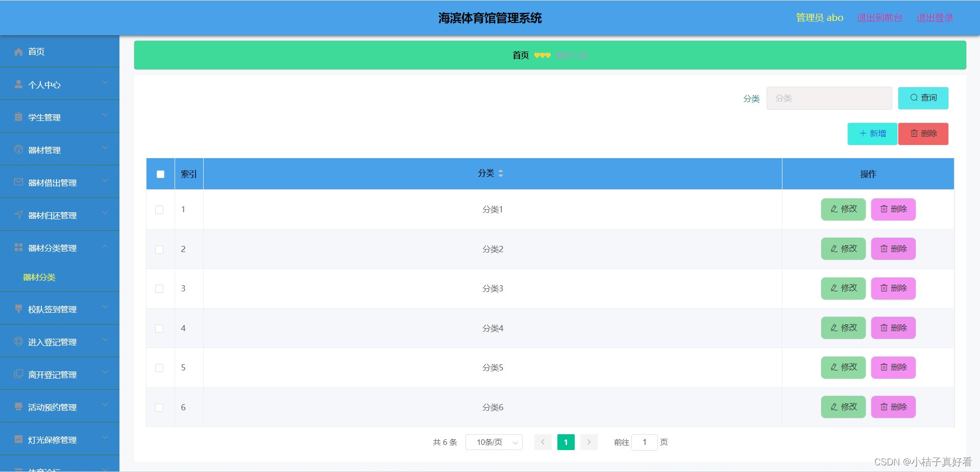Click page 1 in pagination

coord(566,442)
